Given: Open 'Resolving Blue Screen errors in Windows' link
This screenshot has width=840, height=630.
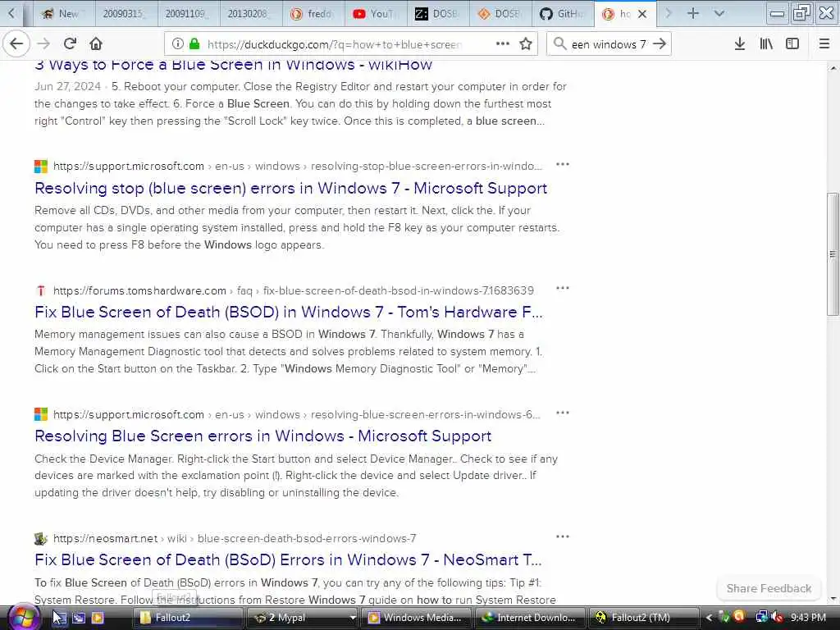Looking at the screenshot, I should [263, 436].
